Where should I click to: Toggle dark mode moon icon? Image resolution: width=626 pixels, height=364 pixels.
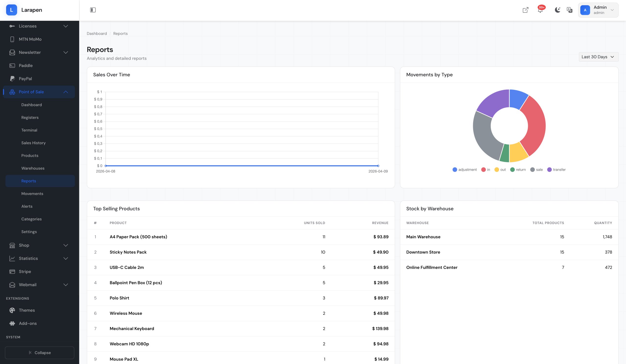pyautogui.click(x=558, y=10)
